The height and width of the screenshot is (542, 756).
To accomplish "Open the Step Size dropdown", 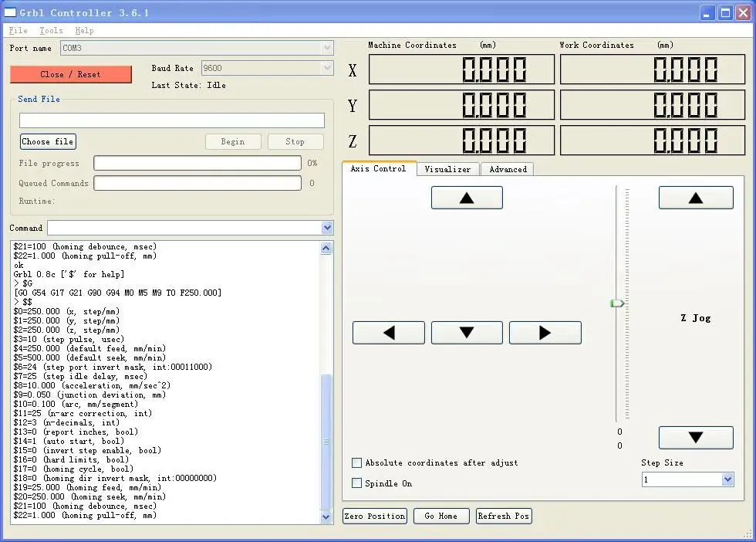I will (x=727, y=479).
